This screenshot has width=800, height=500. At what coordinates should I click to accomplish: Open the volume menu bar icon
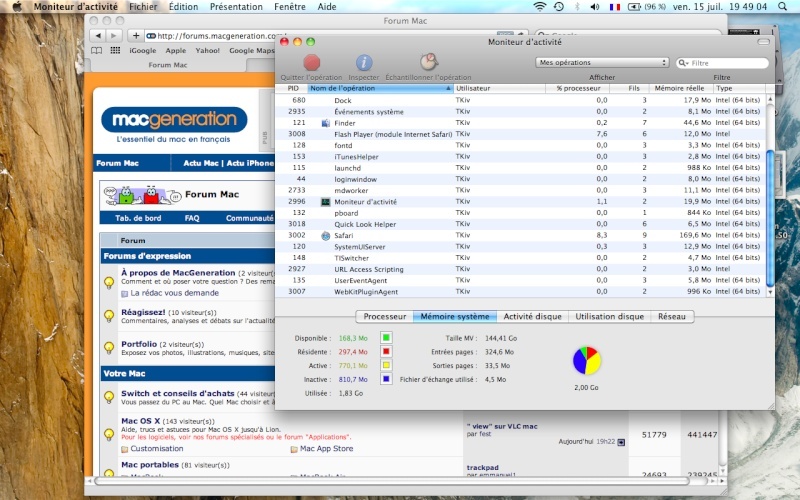(595, 7)
